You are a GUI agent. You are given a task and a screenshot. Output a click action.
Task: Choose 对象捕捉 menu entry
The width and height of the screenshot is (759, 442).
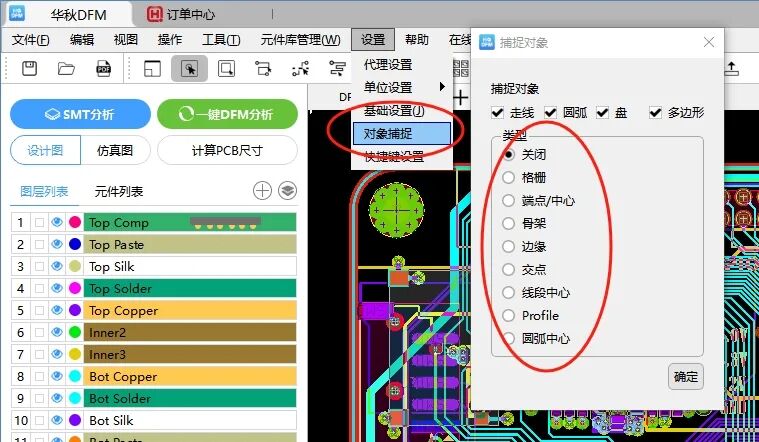point(402,134)
